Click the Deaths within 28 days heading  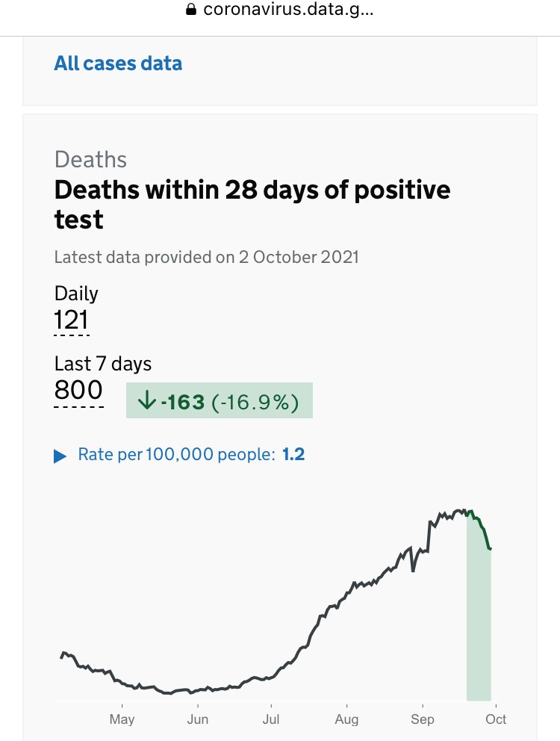coord(252,204)
